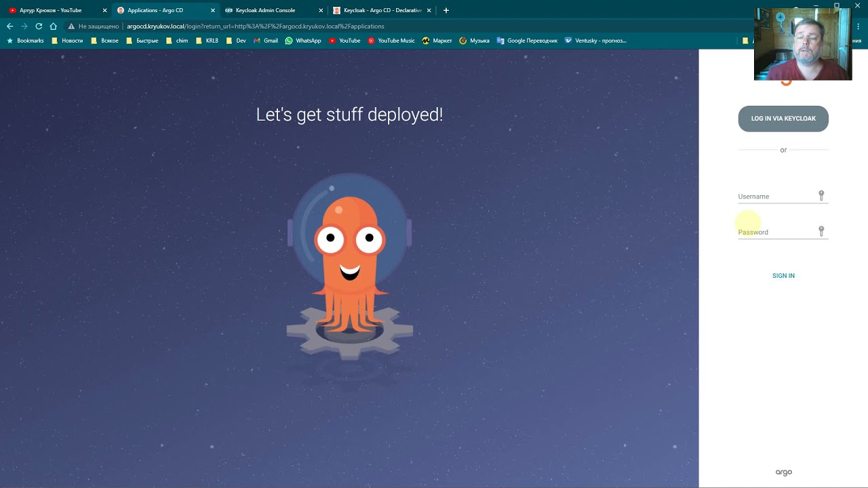The image size is (868, 488).
Task: Go back to the previous page
Action: [9, 26]
